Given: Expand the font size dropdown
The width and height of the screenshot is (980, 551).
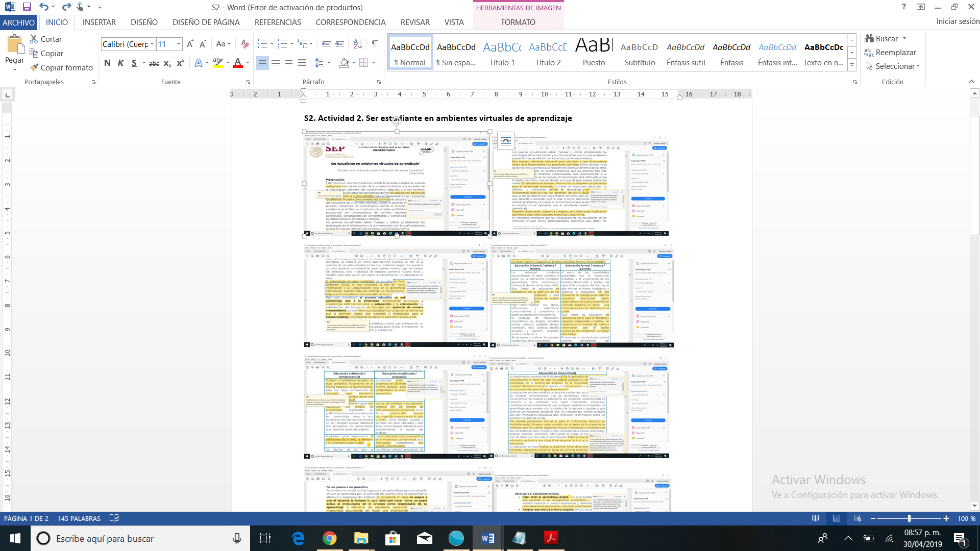Looking at the screenshot, I should [x=179, y=44].
